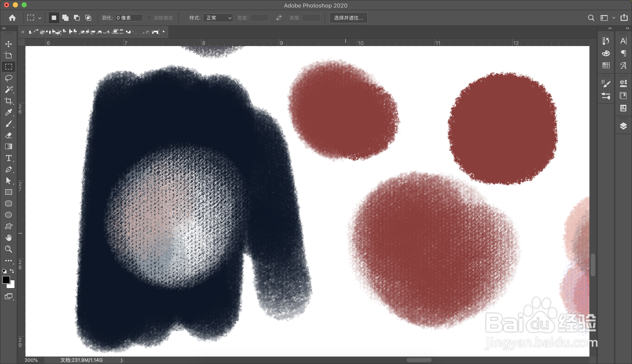Open the History panel icon

606,41
